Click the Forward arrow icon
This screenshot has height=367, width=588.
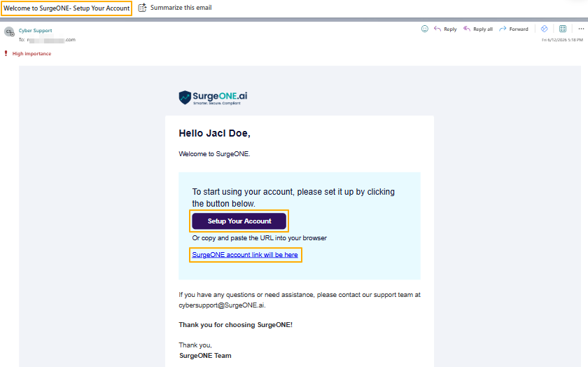point(503,29)
